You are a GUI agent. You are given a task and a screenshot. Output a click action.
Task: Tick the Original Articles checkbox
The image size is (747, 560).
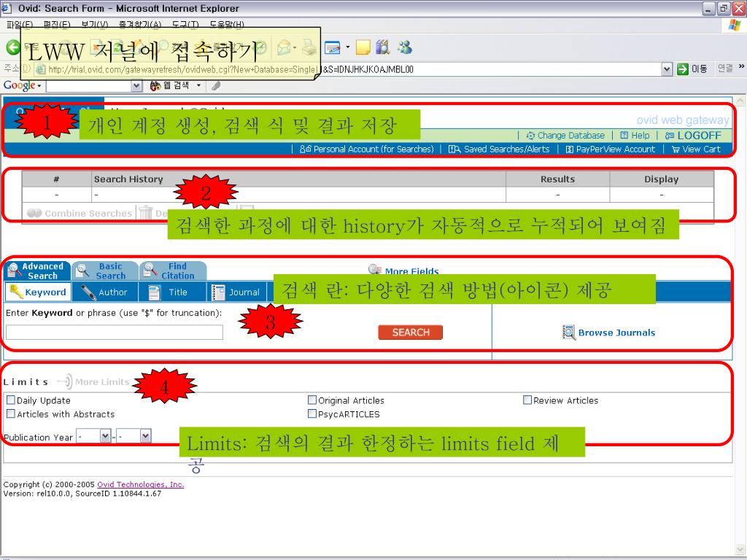click(312, 400)
